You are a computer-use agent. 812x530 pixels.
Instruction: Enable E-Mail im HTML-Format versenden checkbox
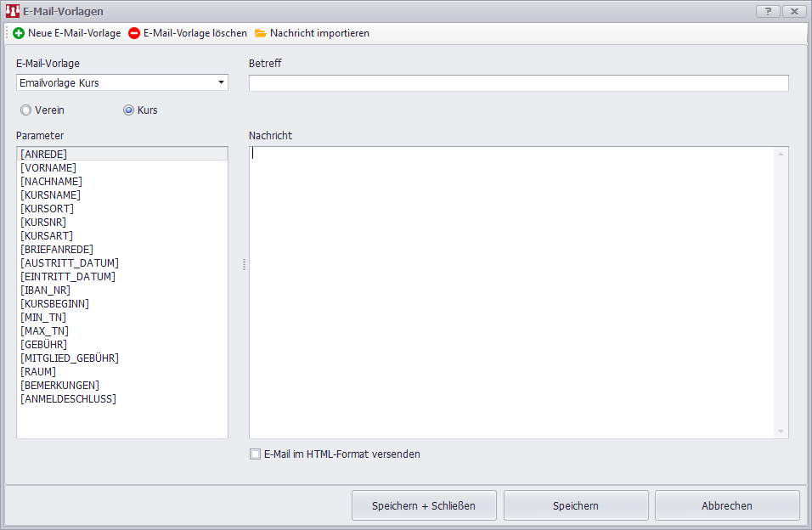click(x=255, y=454)
